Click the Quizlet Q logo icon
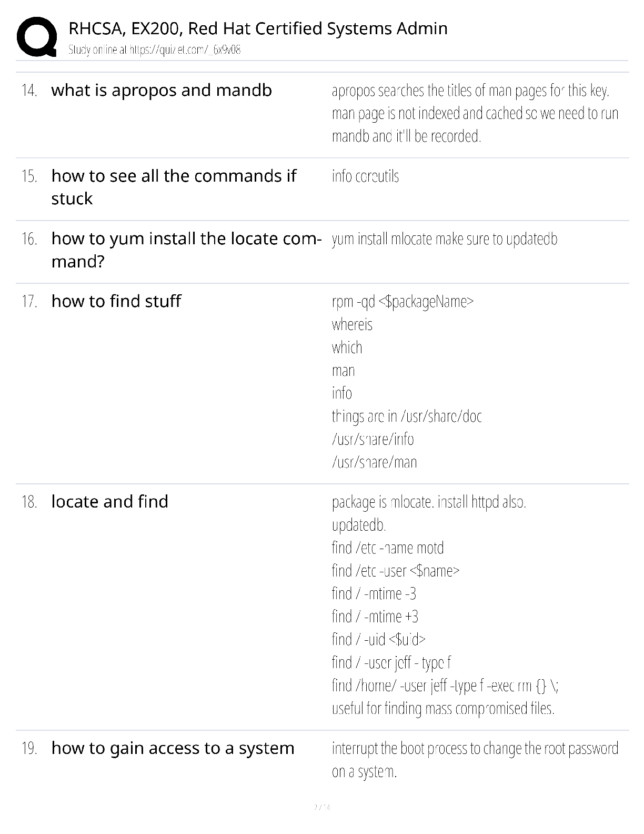 tap(37, 36)
